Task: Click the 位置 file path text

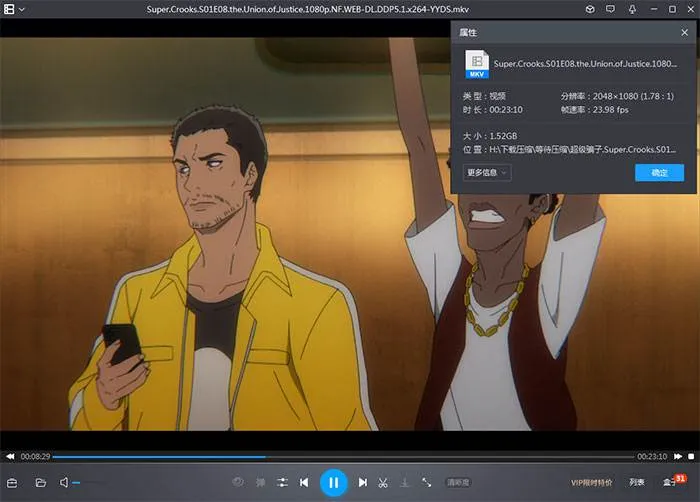Action: pos(583,149)
